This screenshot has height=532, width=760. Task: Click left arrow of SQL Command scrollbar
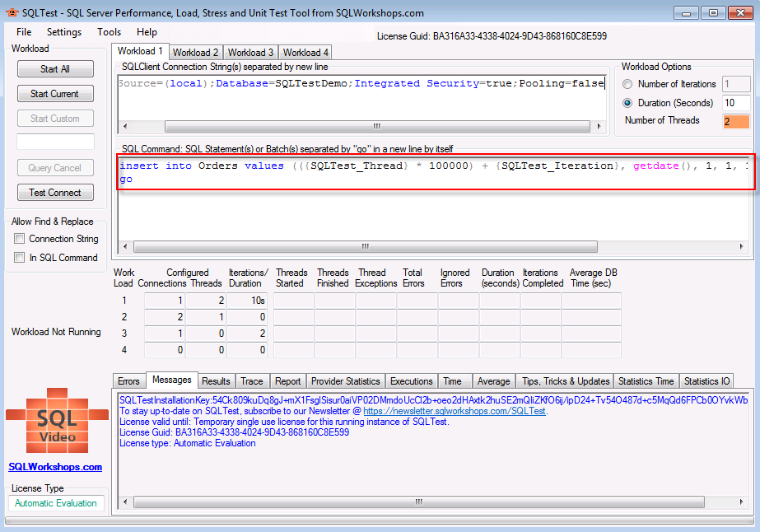pos(125,246)
